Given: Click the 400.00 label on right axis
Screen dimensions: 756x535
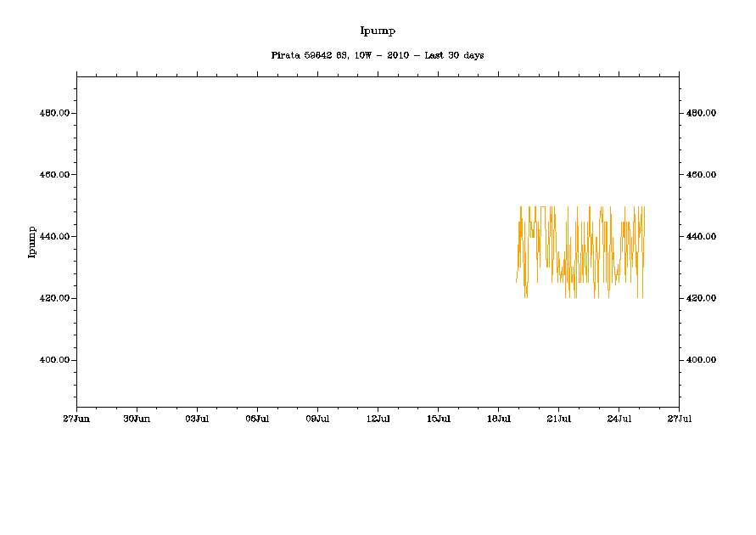Looking at the screenshot, I should (702, 360).
